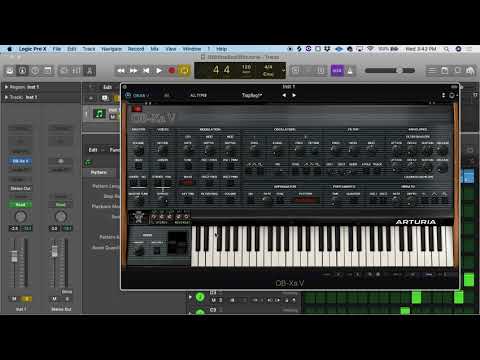This screenshot has height=360, width=480.
Task: Toggle the D3 row power button
Action: click(x=200, y=297)
